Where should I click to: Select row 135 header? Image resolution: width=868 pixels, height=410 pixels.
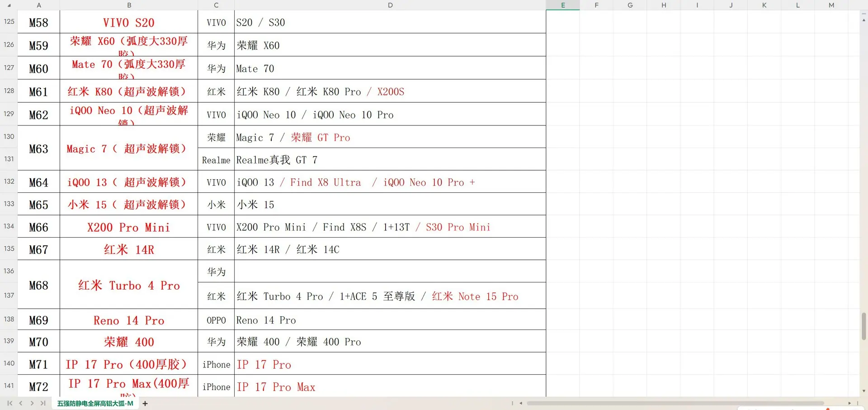point(9,248)
